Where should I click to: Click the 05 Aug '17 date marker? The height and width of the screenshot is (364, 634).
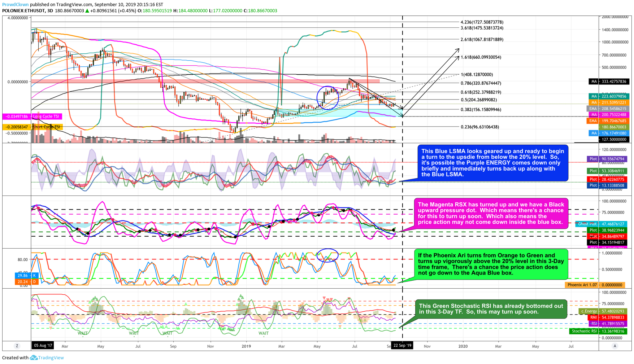(x=43, y=346)
